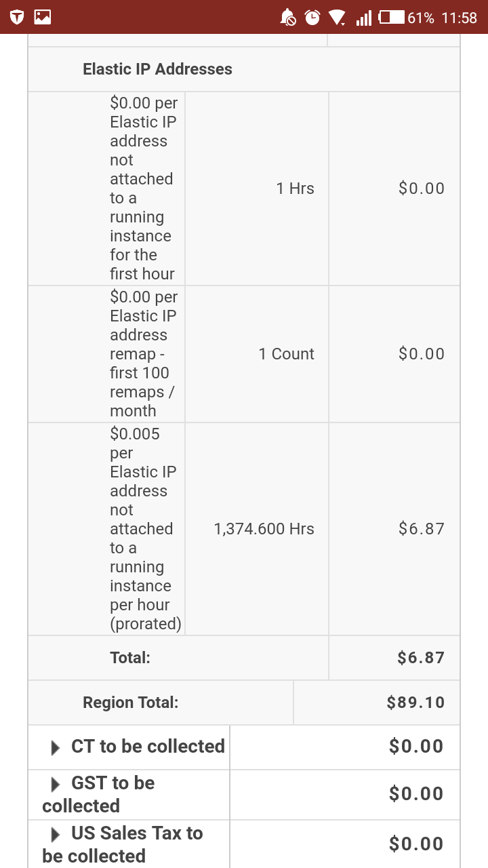This screenshot has height=868, width=488.
Task: Tap the Wi-Fi signal icon
Action: (x=337, y=17)
